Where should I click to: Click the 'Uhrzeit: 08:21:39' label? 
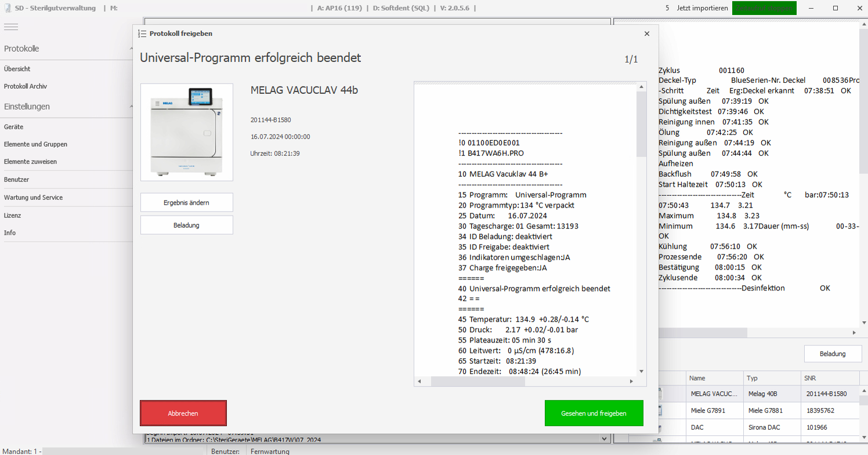(x=276, y=154)
